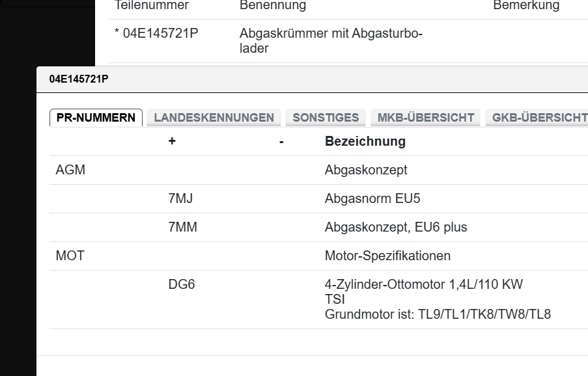588x376 pixels.
Task: Switch back to the PR-NUMMERN tab
Action: 95,117
